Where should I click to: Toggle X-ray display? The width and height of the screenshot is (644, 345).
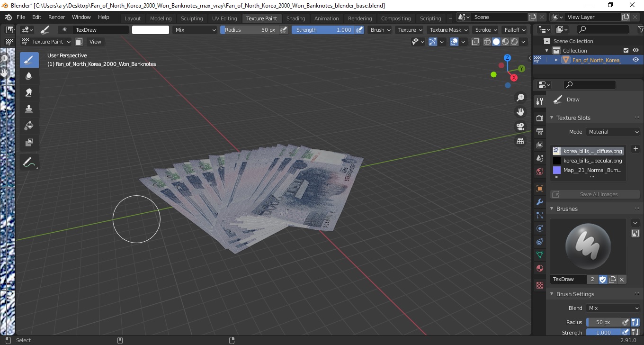[475, 42]
